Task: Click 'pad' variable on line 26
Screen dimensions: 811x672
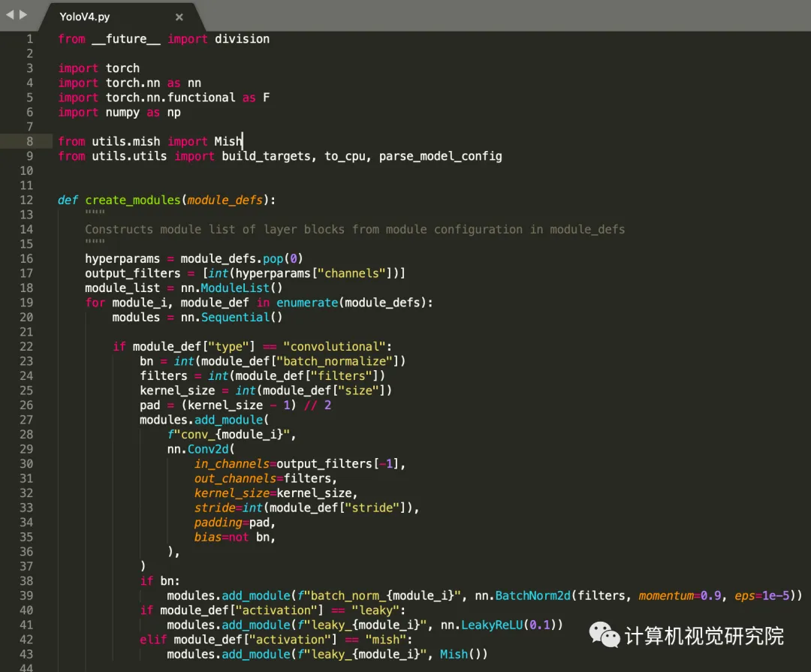Action: 150,405
